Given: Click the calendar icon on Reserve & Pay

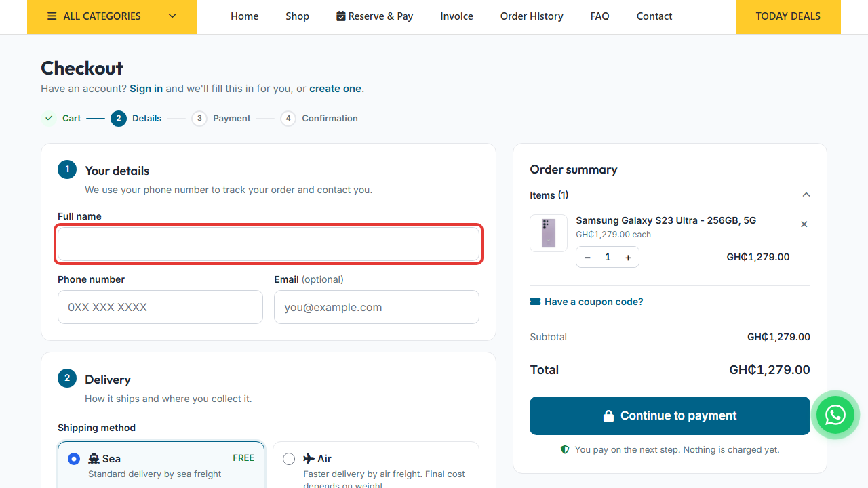Looking at the screenshot, I should [x=341, y=16].
